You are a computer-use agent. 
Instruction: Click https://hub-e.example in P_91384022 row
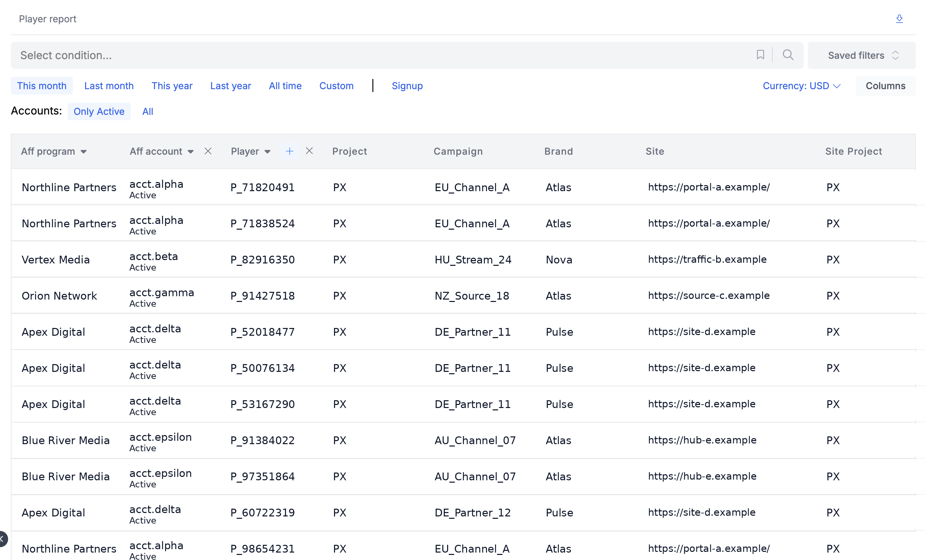click(702, 440)
